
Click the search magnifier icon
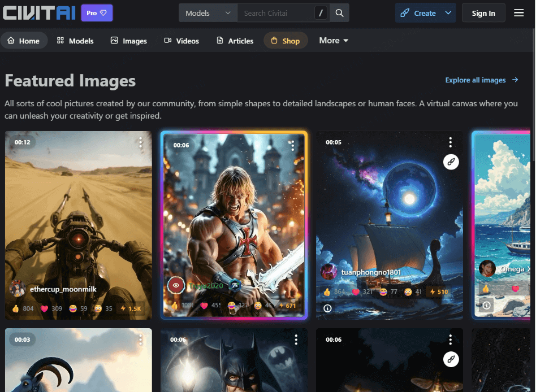(x=339, y=13)
